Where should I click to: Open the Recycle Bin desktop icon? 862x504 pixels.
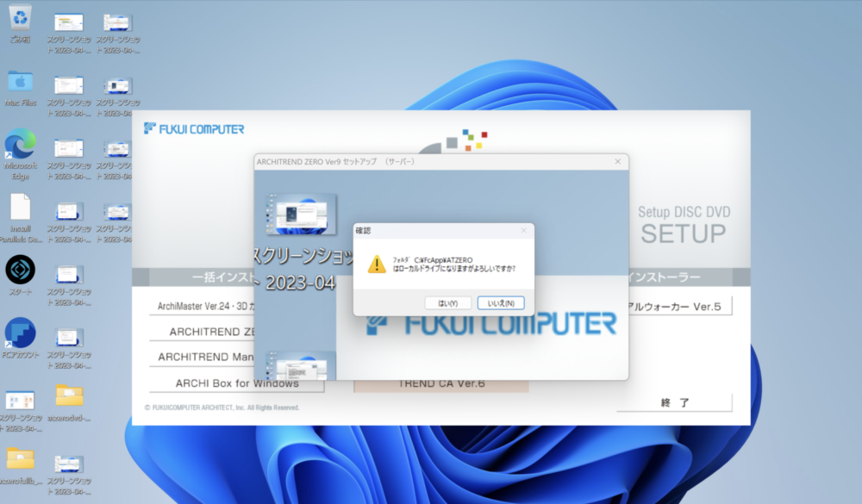(x=21, y=24)
